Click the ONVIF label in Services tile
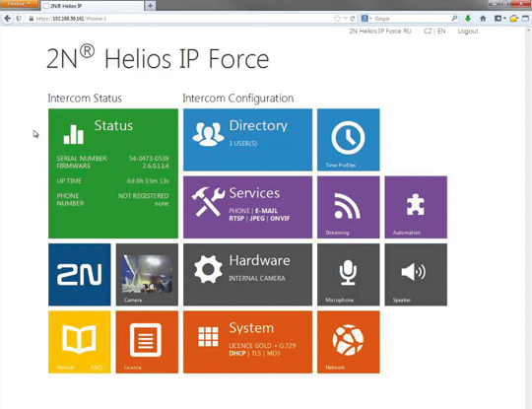This screenshot has width=532, height=409. pyautogui.click(x=280, y=218)
